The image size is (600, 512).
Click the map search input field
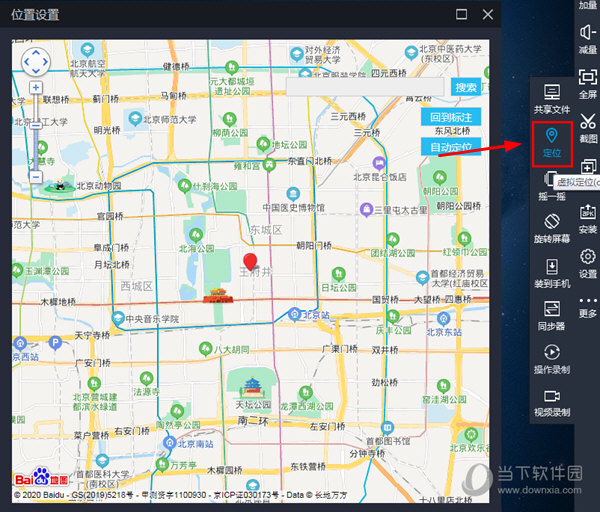[365, 87]
